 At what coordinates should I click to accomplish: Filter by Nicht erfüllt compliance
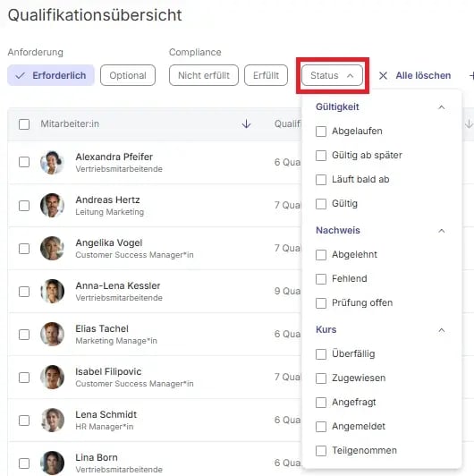pyautogui.click(x=204, y=75)
